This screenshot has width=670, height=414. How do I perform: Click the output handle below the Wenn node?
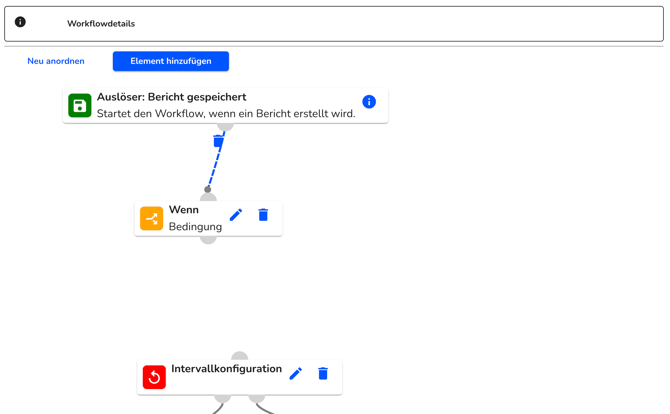click(x=208, y=240)
